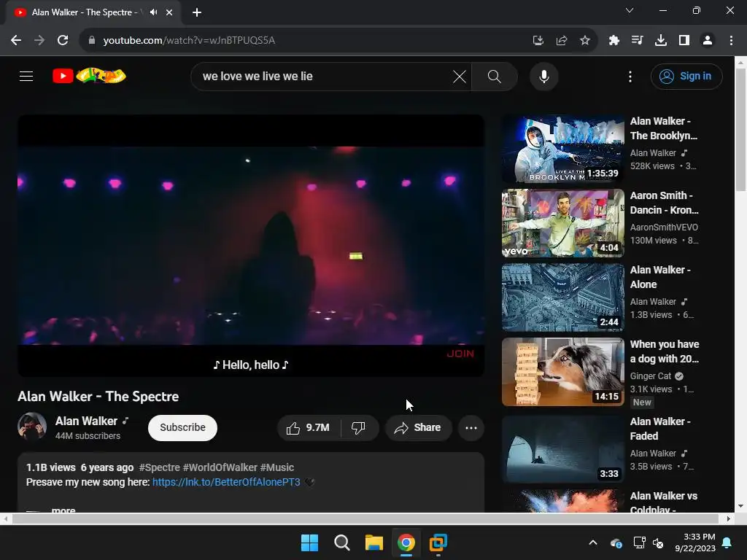Click the #WorldOfWalker hashtag
The image size is (747, 560).
220,467
